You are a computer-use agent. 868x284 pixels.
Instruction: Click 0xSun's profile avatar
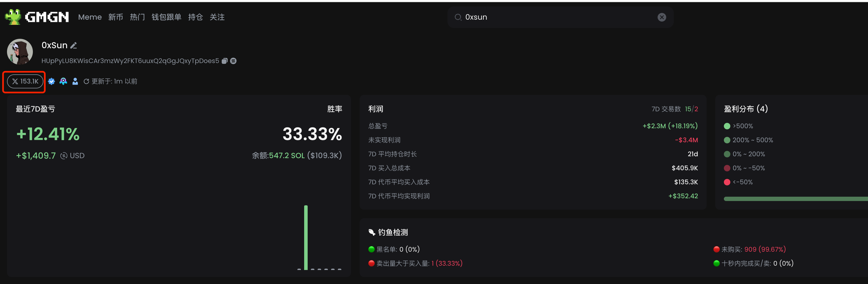[20, 51]
